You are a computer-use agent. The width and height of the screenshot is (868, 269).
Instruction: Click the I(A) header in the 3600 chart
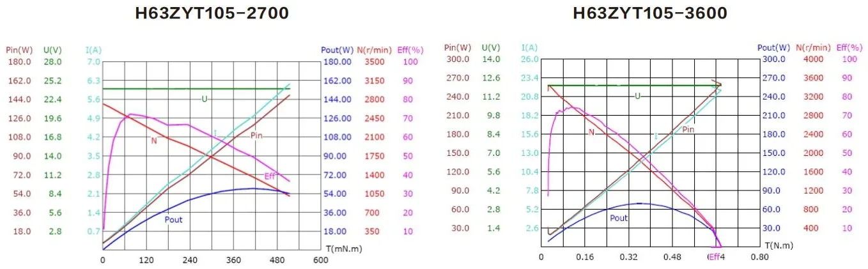coord(529,47)
